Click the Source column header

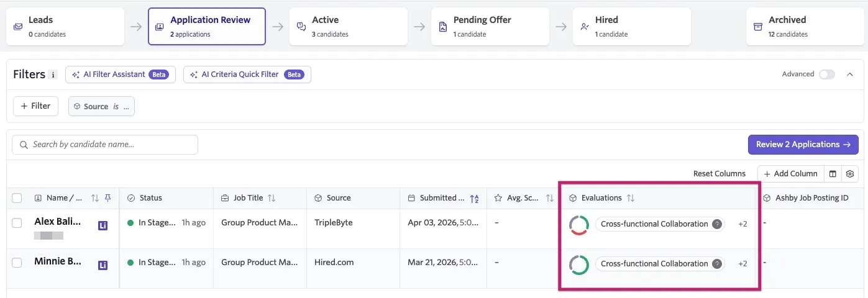point(354,198)
